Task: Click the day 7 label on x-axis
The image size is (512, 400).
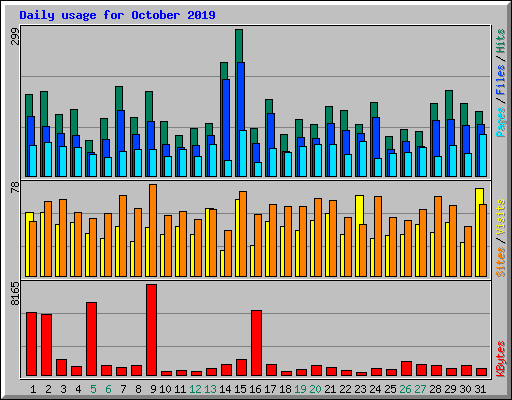Action: click(x=123, y=389)
